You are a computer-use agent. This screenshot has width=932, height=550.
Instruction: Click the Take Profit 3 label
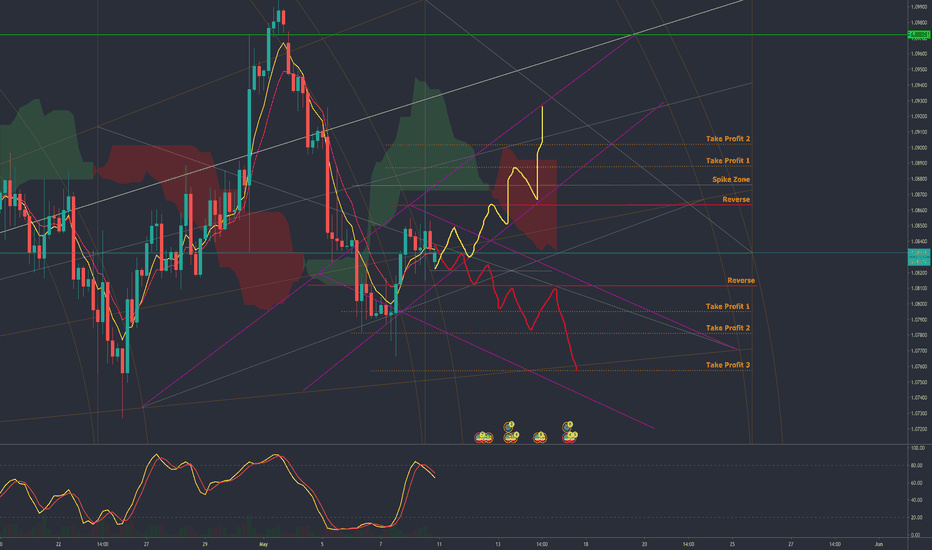(x=728, y=365)
